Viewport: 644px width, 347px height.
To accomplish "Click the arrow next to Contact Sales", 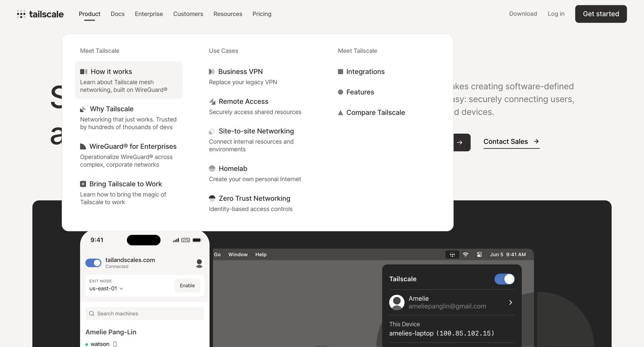I will (536, 142).
